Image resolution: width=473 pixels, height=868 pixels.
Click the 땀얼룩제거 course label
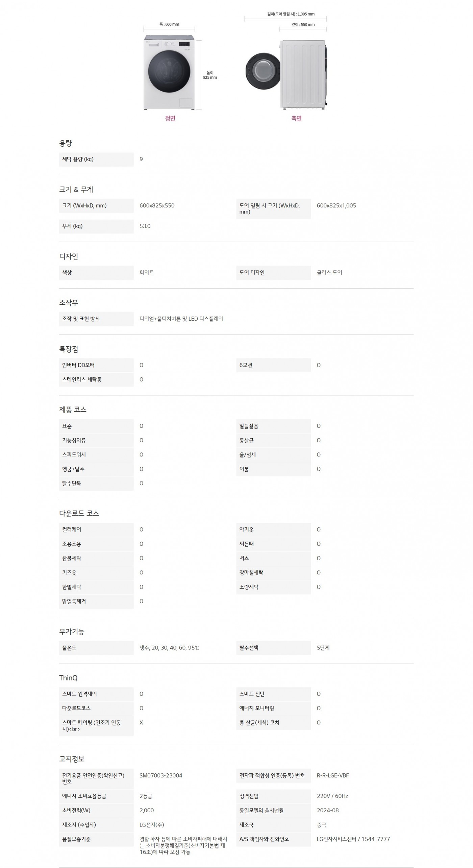[x=74, y=601]
